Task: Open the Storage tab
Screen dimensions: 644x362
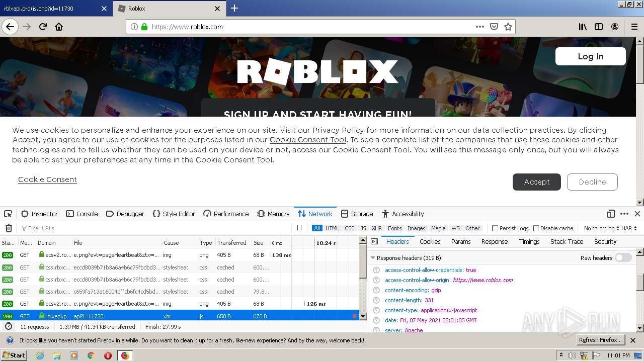Action: coord(357,214)
